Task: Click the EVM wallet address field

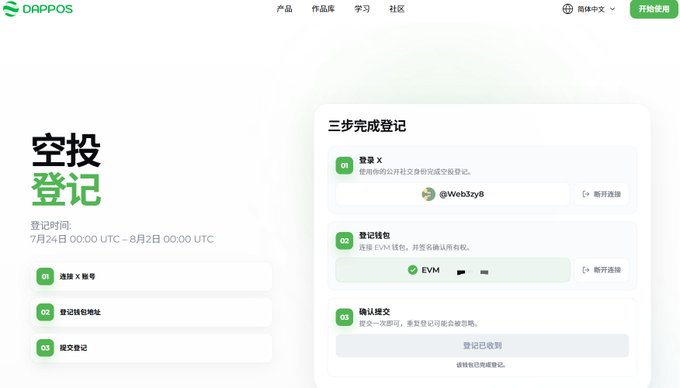Action: coord(453,270)
